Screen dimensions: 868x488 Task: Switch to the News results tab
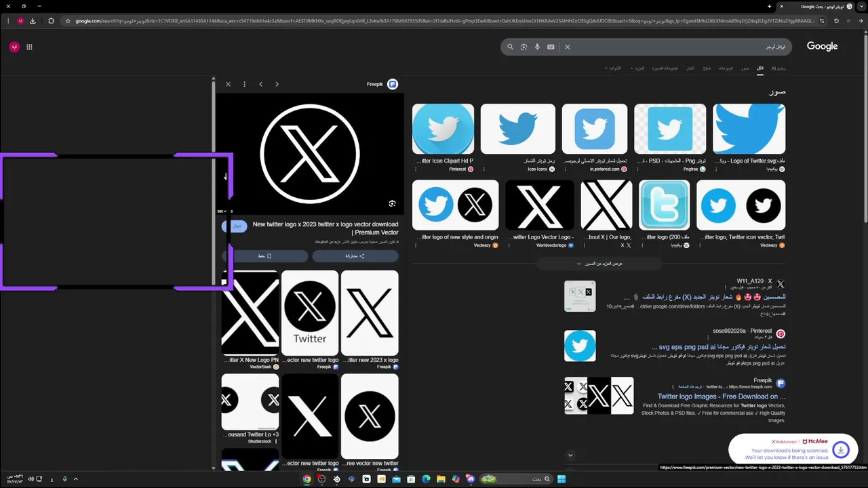tap(690, 68)
